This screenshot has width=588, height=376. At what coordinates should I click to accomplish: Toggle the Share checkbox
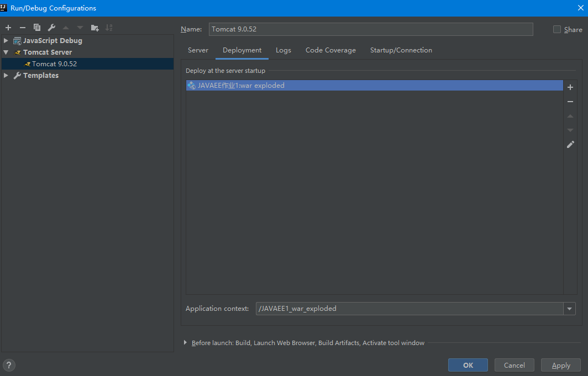[557, 29]
